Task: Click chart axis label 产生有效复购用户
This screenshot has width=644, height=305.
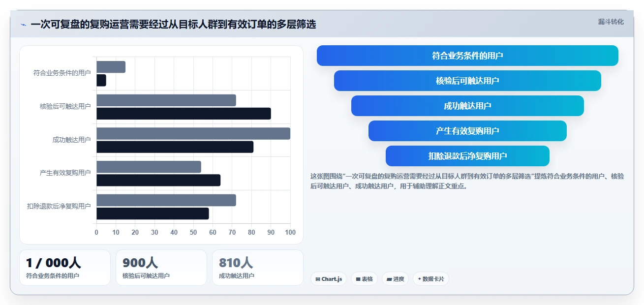Action: [x=65, y=173]
